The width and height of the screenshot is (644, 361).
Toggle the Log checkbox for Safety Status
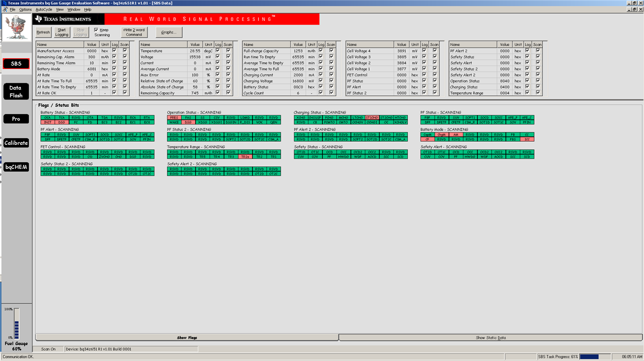527,57
